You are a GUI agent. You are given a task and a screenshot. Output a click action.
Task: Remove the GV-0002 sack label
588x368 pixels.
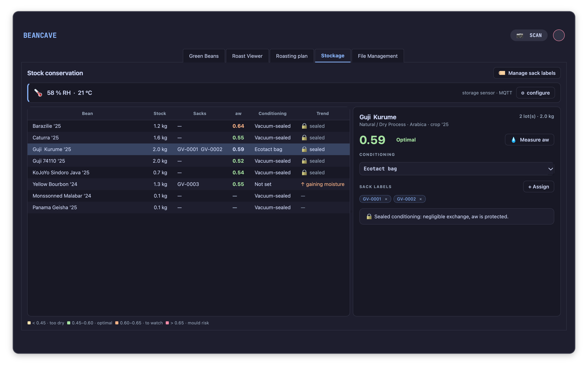tap(420, 199)
